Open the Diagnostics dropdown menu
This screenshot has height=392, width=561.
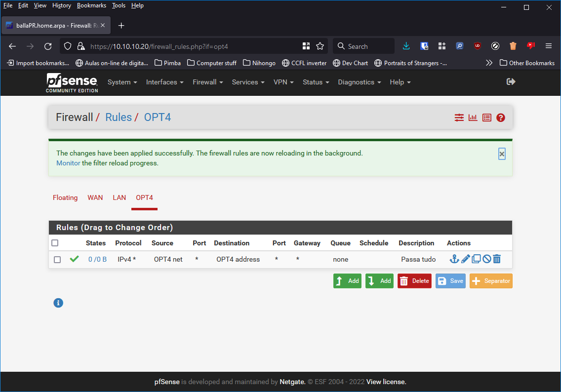tap(359, 82)
